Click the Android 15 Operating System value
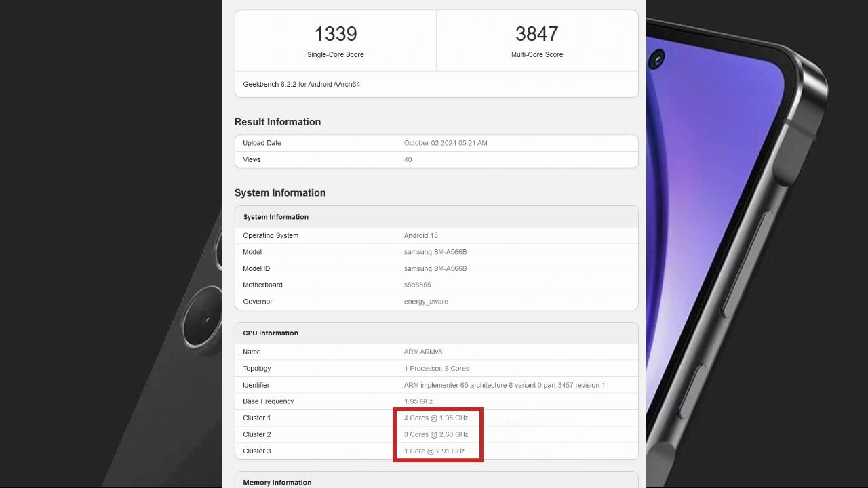 pos(420,235)
